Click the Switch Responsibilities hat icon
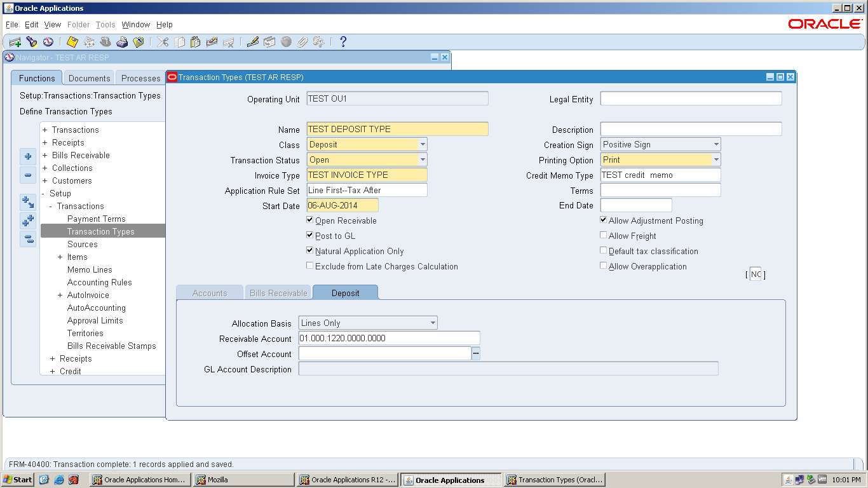 [105, 42]
